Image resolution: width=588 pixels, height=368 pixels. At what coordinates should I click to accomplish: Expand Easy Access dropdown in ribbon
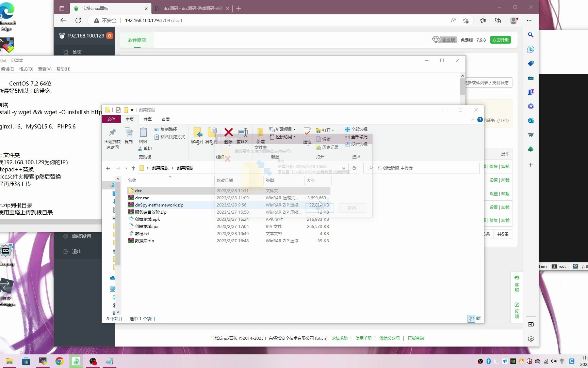[295, 137]
